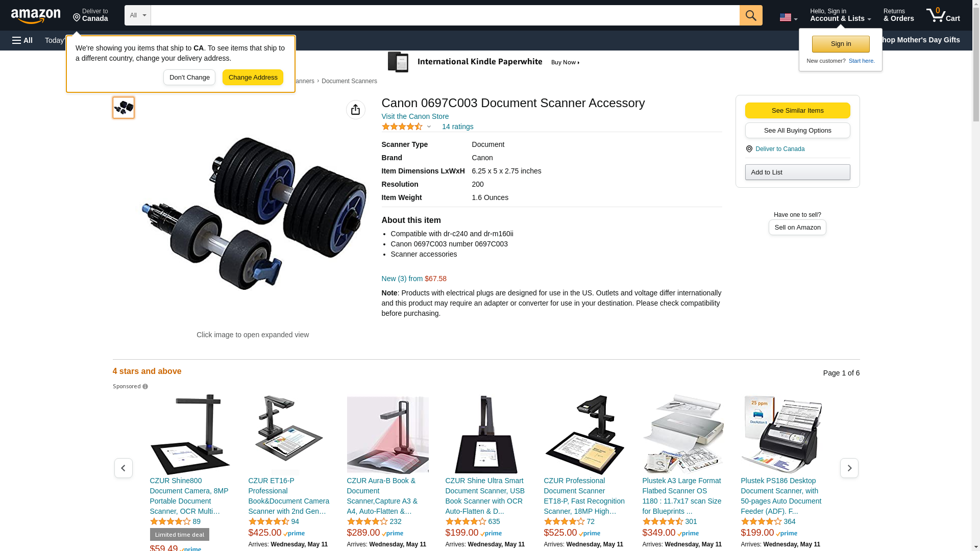Screen dimensions: 980x551
Task: Open Account & Lists menu
Action: [x=840, y=15]
